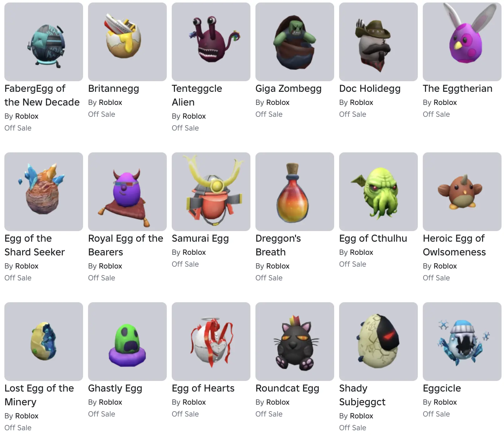The width and height of the screenshot is (504, 444).
Task: Select the Egg of Cthulhu thumbnail
Action: point(378,192)
